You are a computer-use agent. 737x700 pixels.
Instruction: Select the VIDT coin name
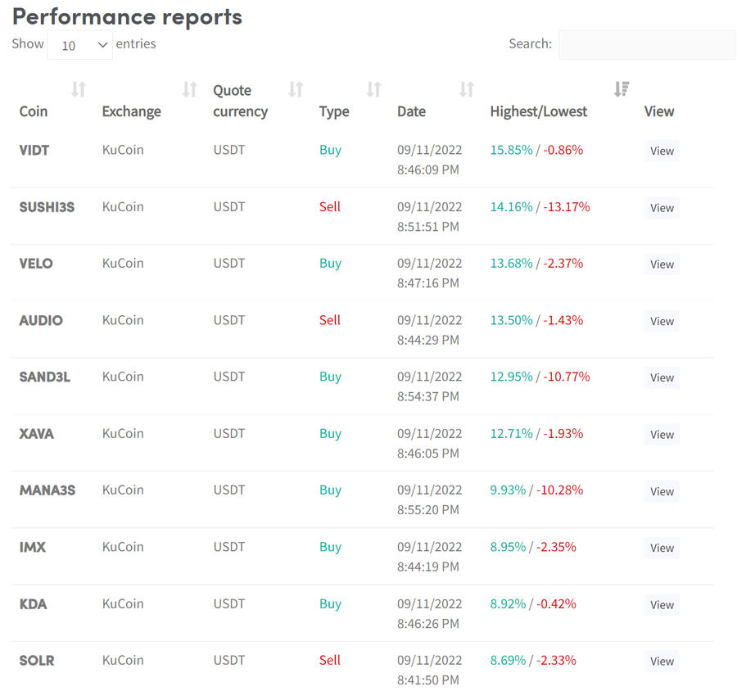coord(35,150)
